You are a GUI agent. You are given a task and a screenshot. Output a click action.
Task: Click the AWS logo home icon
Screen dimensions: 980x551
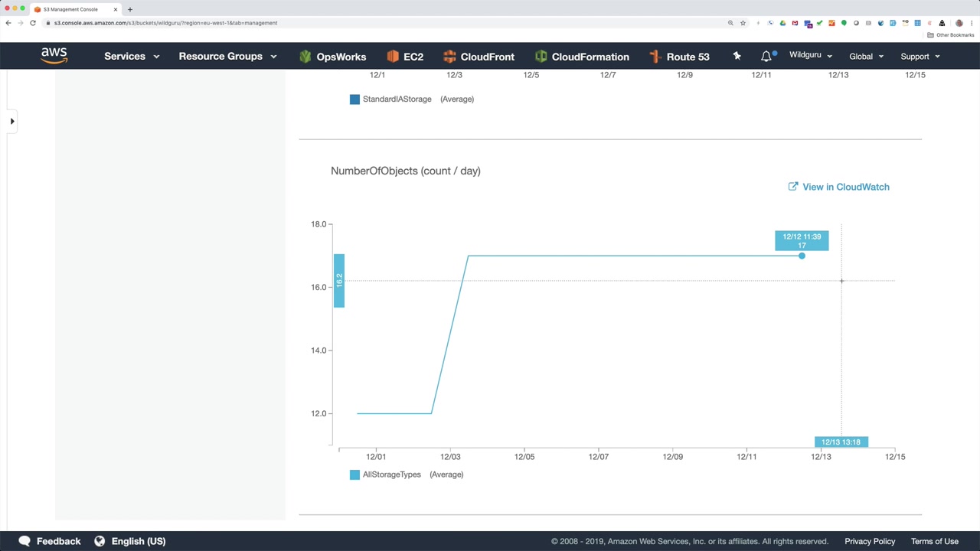(54, 56)
